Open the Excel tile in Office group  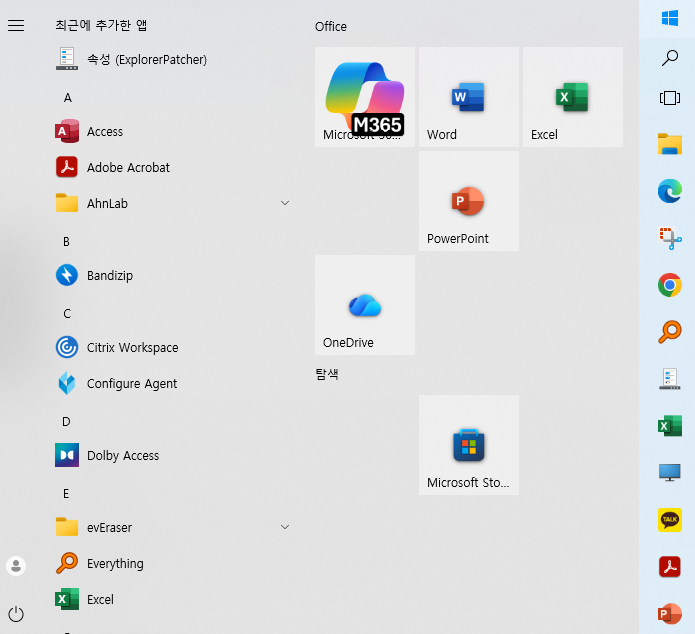pyautogui.click(x=573, y=97)
